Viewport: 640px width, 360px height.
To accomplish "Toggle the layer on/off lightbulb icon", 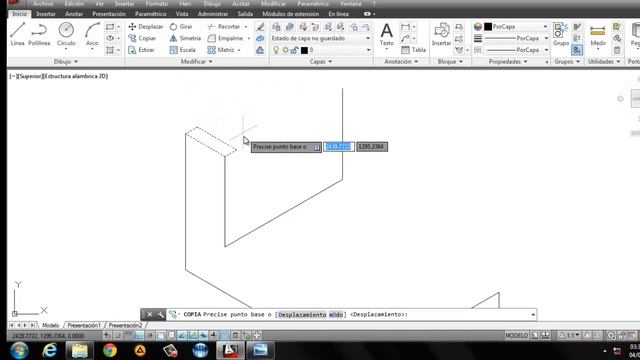I will pyautogui.click(x=276, y=50).
